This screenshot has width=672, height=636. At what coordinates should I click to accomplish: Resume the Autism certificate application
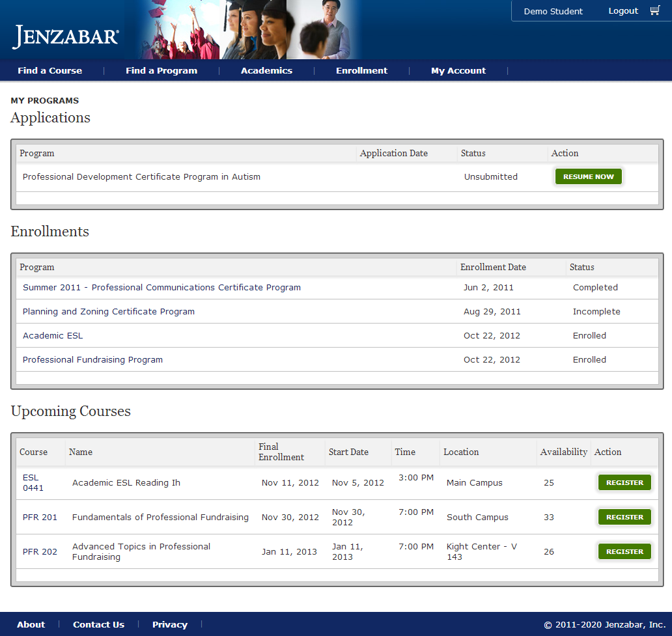pos(588,176)
